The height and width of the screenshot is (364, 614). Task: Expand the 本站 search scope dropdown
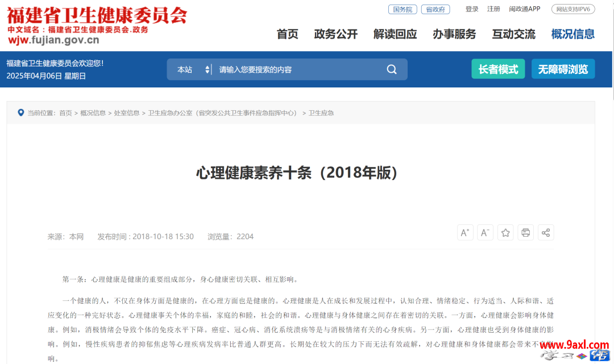pos(193,69)
